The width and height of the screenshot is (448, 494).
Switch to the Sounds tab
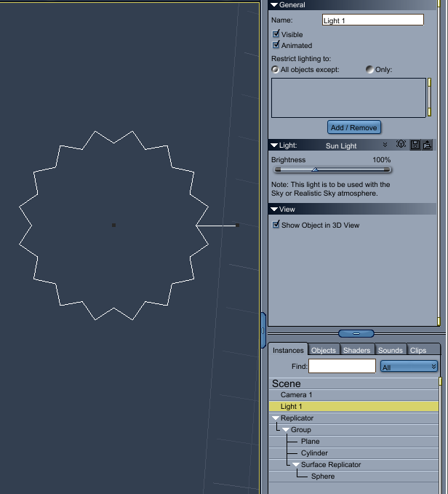point(391,350)
